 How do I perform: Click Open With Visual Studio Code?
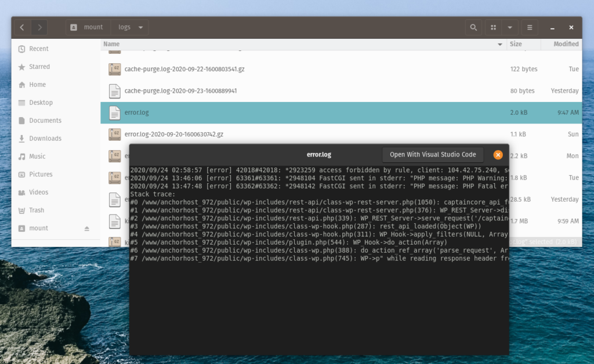(x=433, y=155)
